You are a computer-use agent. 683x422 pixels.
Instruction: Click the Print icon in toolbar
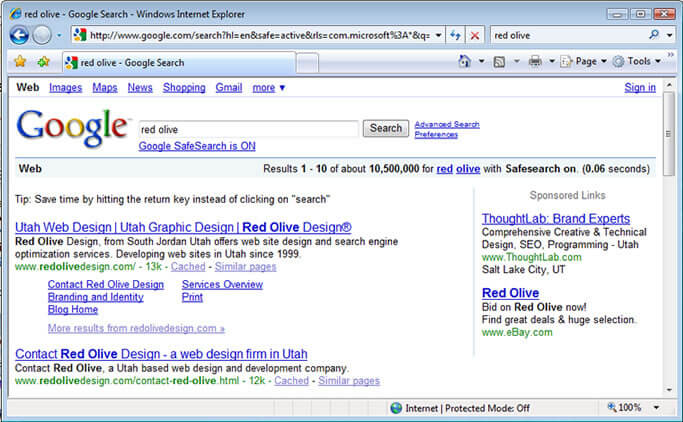(535, 62)
